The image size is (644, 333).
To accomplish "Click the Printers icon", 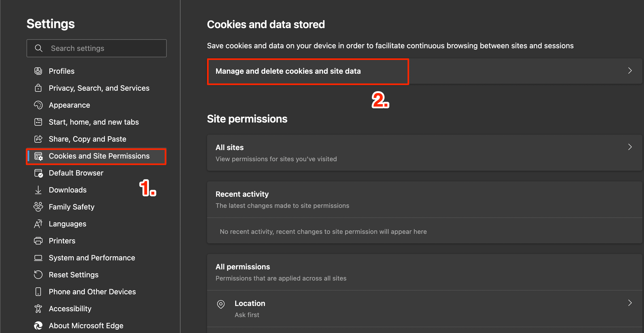I will coord(38,241).
